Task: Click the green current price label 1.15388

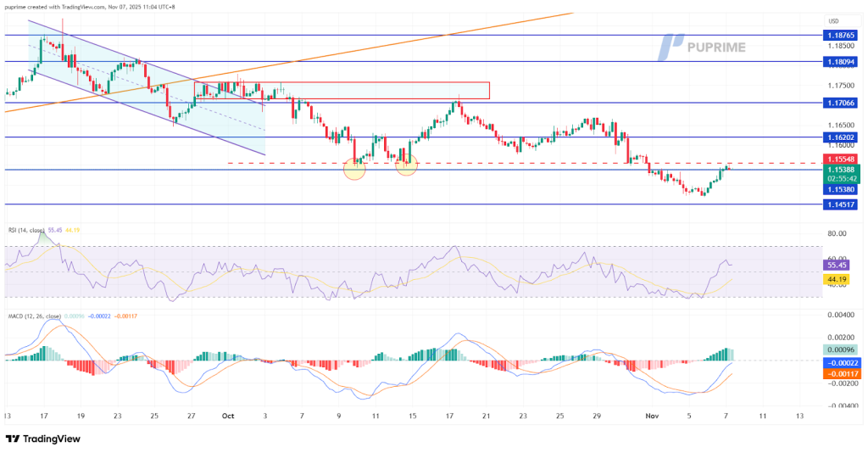Action: click(x=840, y=169)
